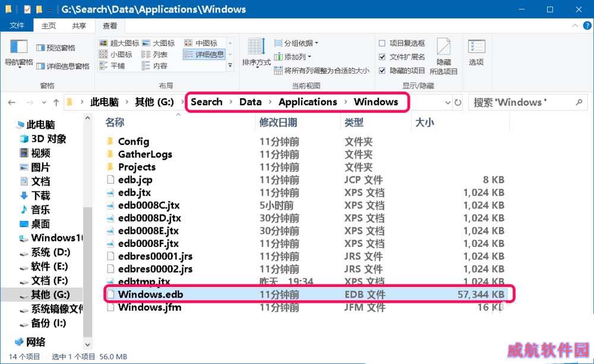The image size is (594, 364).
Task: Open the 文件 menu tab
Action: [17, 26]
